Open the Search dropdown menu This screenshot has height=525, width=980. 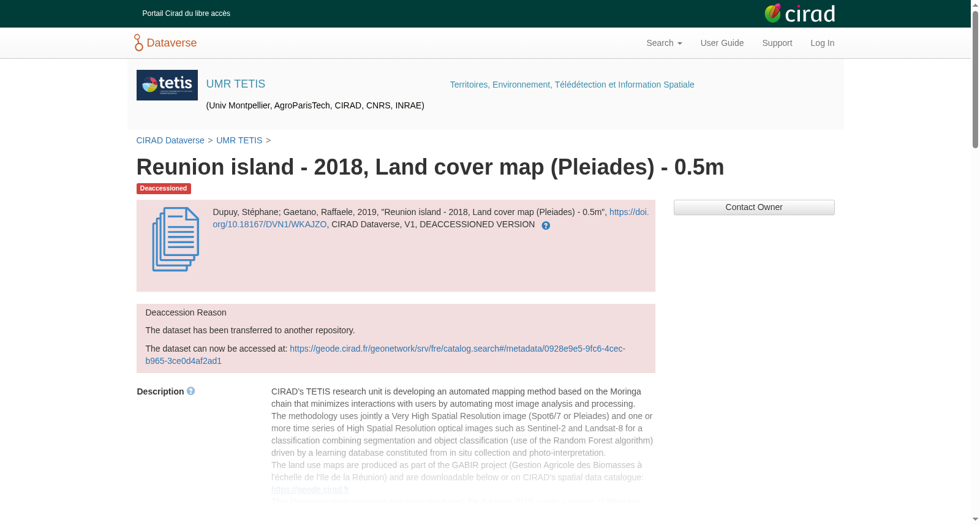coord(664,43)
